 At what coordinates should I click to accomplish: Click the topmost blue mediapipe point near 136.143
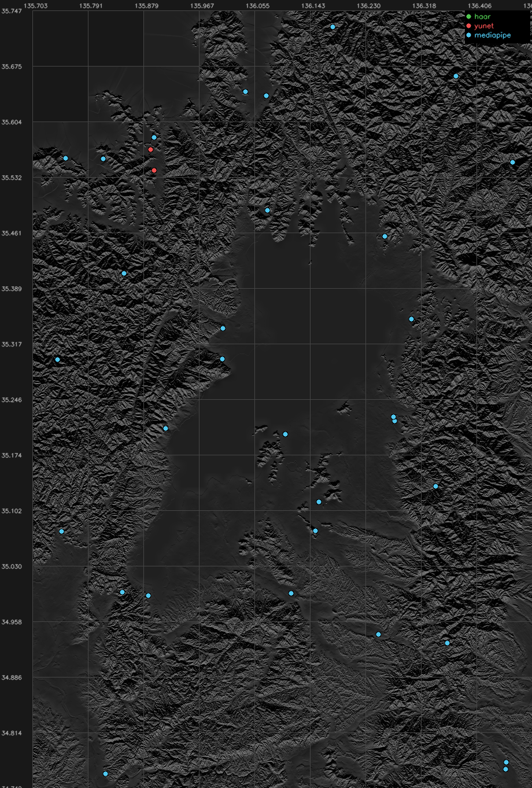point(333,27)
